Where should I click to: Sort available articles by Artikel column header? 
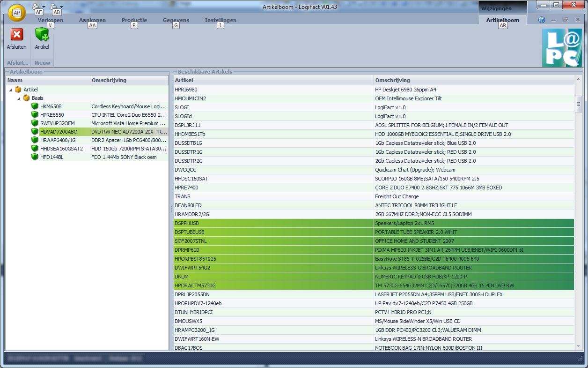click(273, 80)
